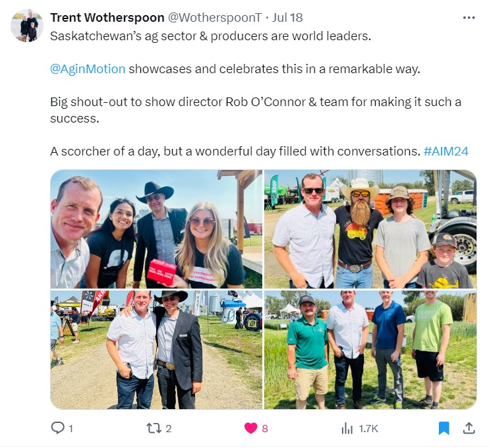Screen dimensions: 489x448
Task: Open Trent Wotherspoon's profile avatar
Action: coord(27,26)
